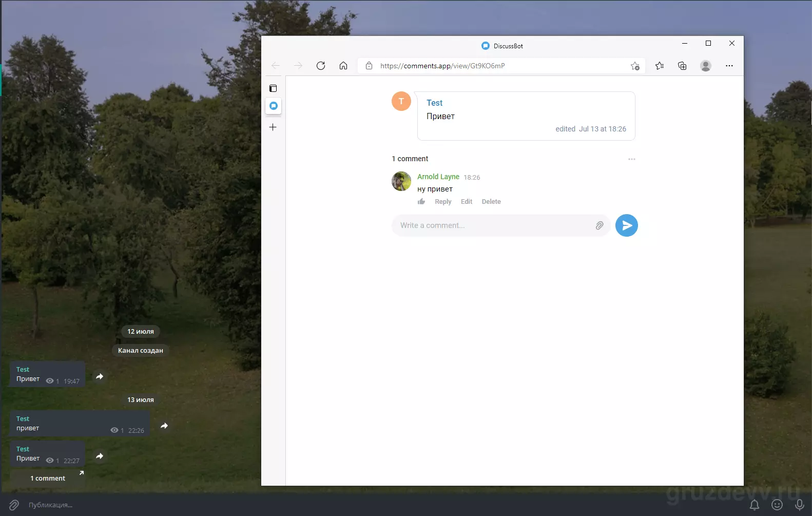Image resolution: width=812 pixels, height=516 pixels.
Task: Click the address bar URL
Action: (442, 66)
